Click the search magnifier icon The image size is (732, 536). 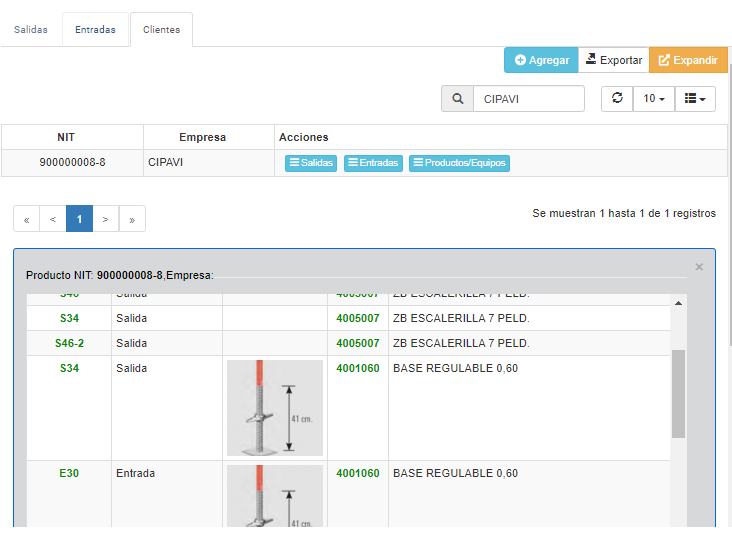(x=458, y=99)
